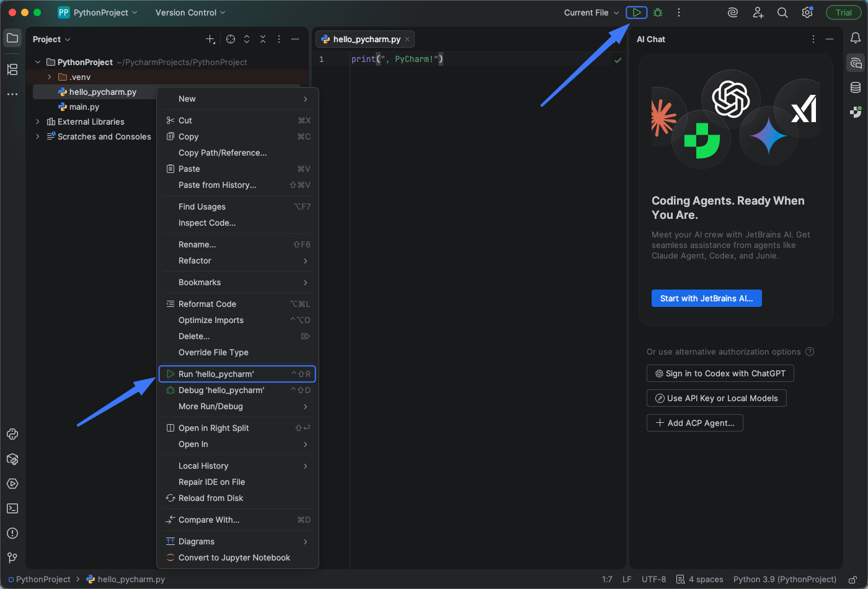Click Select Opened File target icon
The height and width of the screenshot is (589, 868).
pyautogui.click(x=231, y=39)
